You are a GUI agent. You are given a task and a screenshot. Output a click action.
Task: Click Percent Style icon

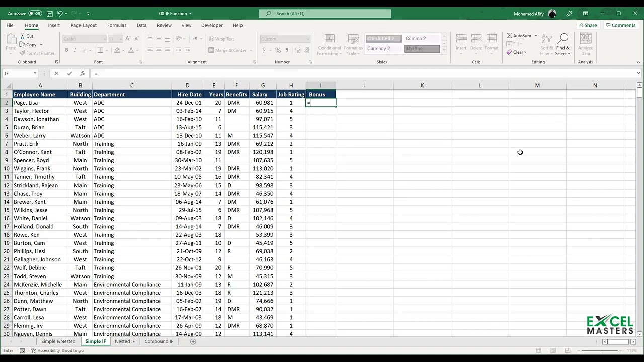click(278, 50)
